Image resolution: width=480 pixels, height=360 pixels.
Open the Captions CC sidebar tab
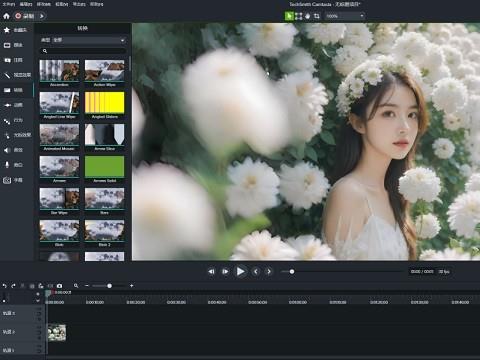point(16,180)
